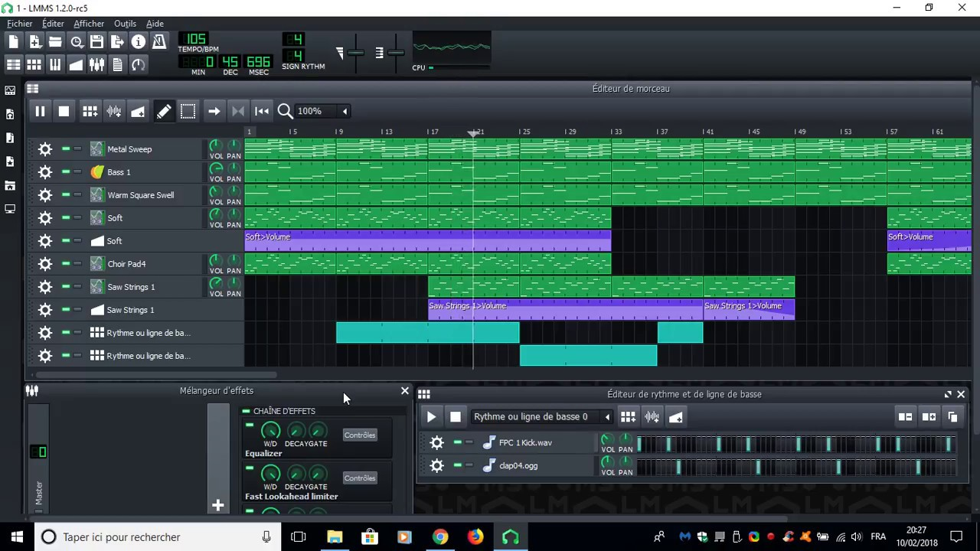The height and width of the screenshot is (551, 980).
Task: Open the My Samples sidebar tab
Action: point(10,138)
